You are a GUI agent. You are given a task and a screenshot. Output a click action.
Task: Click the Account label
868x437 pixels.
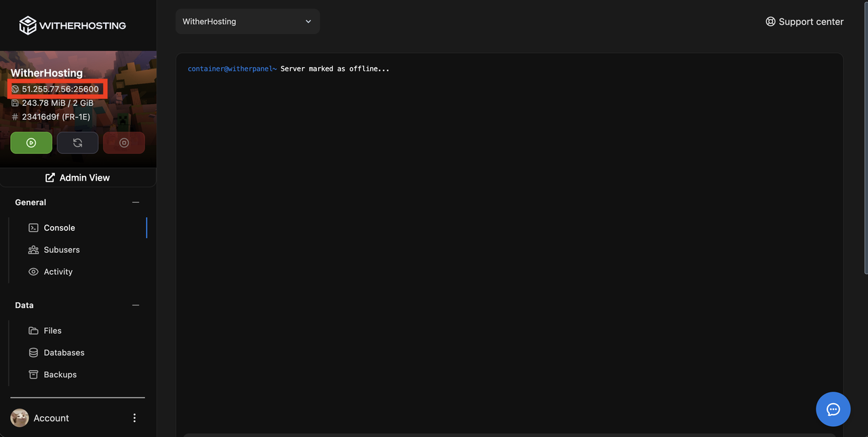click(52, 418)
